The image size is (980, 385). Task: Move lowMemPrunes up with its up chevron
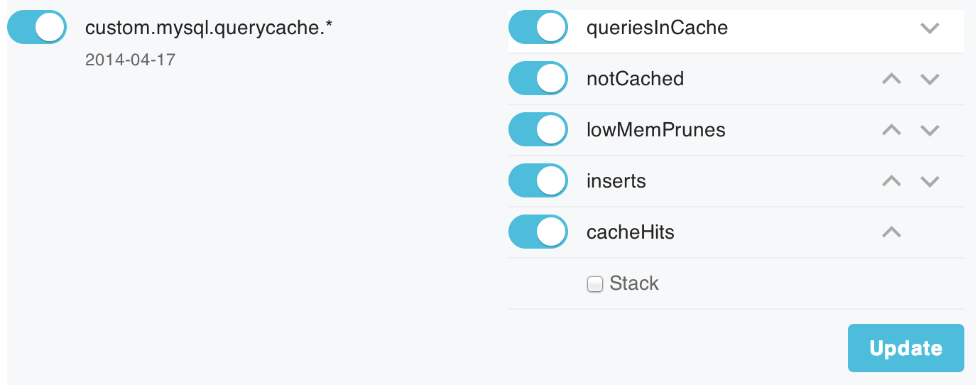891,130
